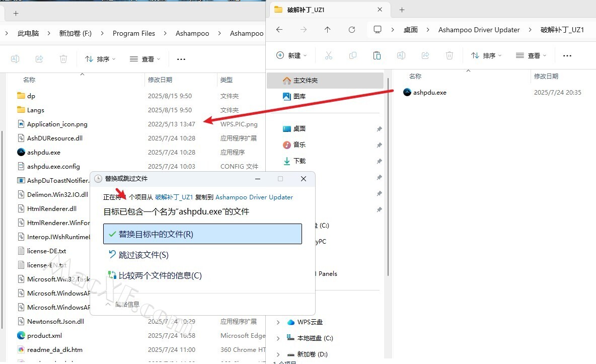Close the 替换或跳过文件 dialog

coord(304,179)
